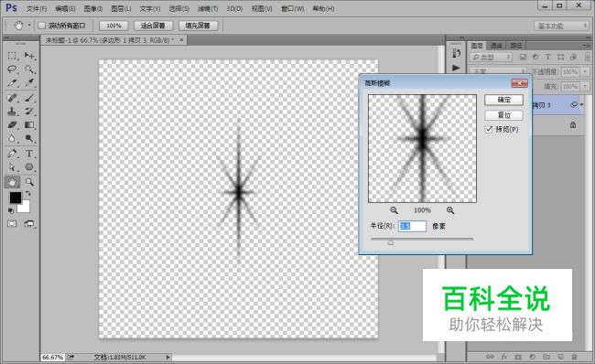Select the Horizontal Type tool
Screen dimensions: 595x364
tap(29, 154)
